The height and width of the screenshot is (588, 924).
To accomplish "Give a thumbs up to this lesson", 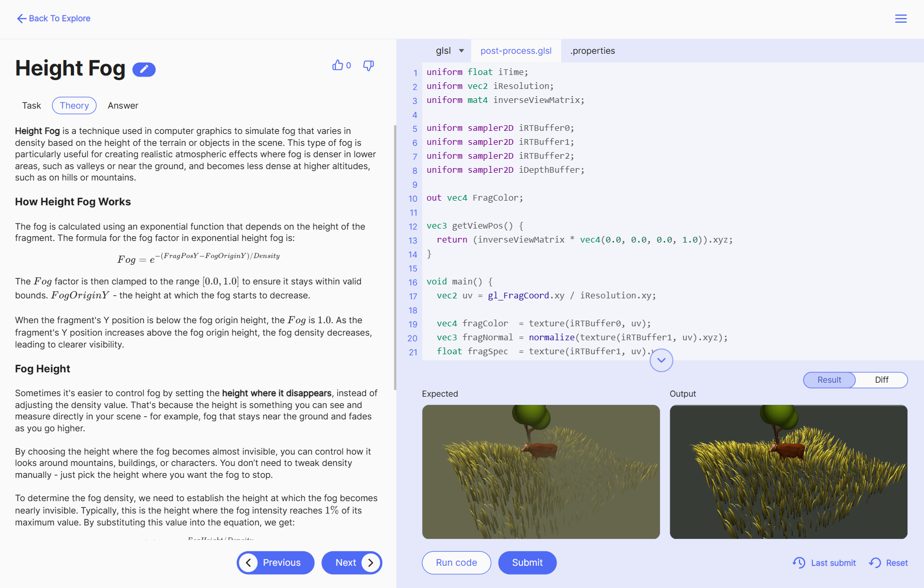I will [338, 65].
